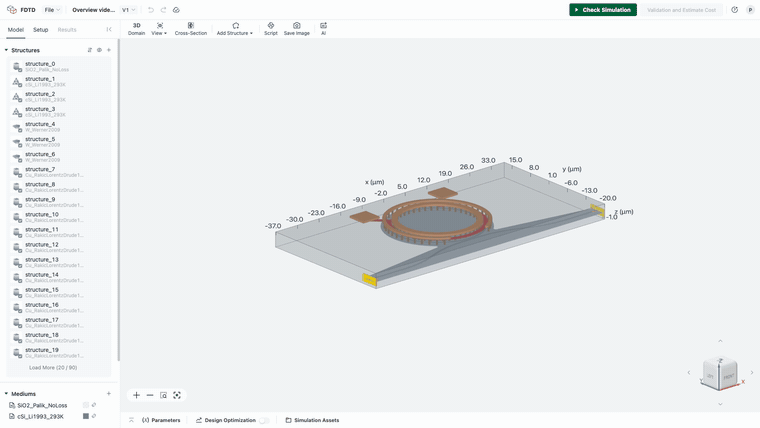760x428 pixels.
Task: Click the cylinder icon of structure_12
Action: (x=17, y=247)
